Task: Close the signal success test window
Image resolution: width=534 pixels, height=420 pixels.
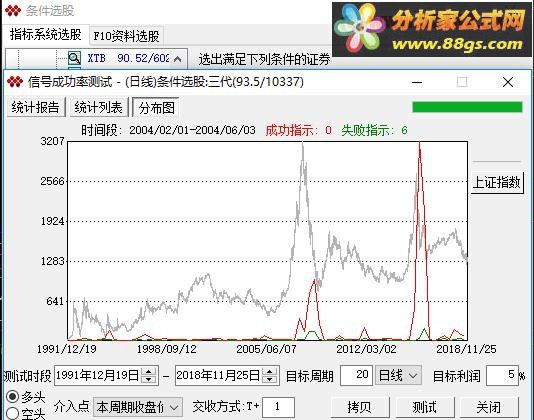Action: [x=508, y=82]
